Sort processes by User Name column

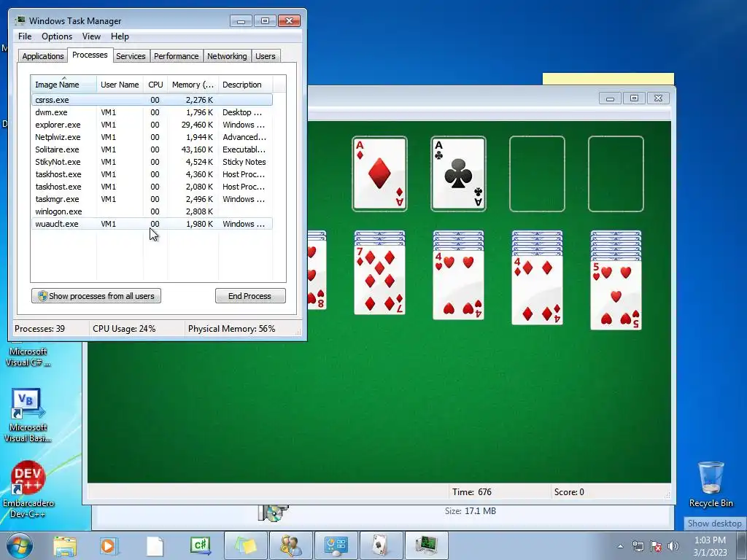[x=120, y=85]
